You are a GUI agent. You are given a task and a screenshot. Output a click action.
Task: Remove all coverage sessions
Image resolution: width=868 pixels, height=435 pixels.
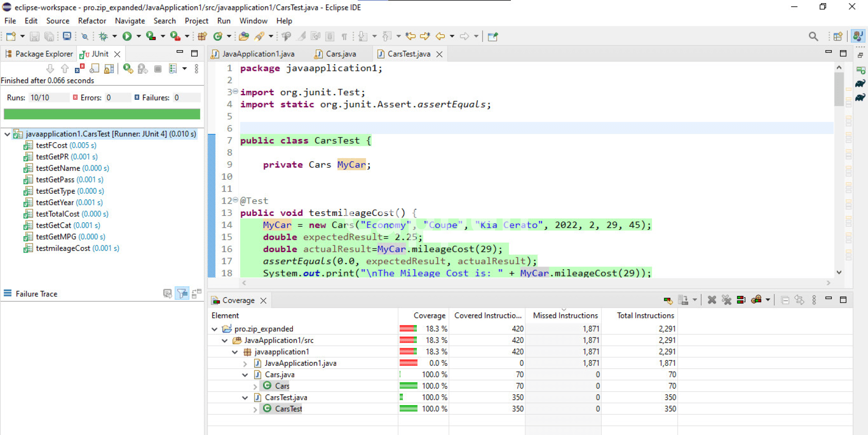[x=726, y=300]
